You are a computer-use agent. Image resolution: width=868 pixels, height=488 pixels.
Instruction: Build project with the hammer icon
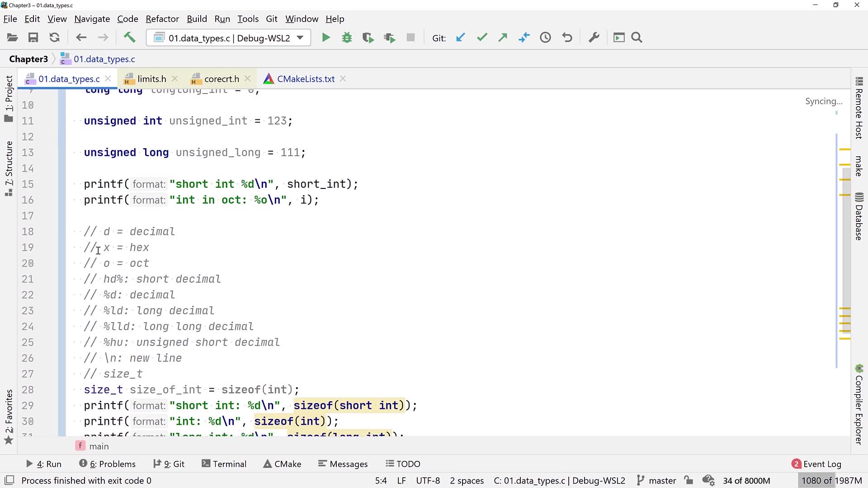[129, 38]
